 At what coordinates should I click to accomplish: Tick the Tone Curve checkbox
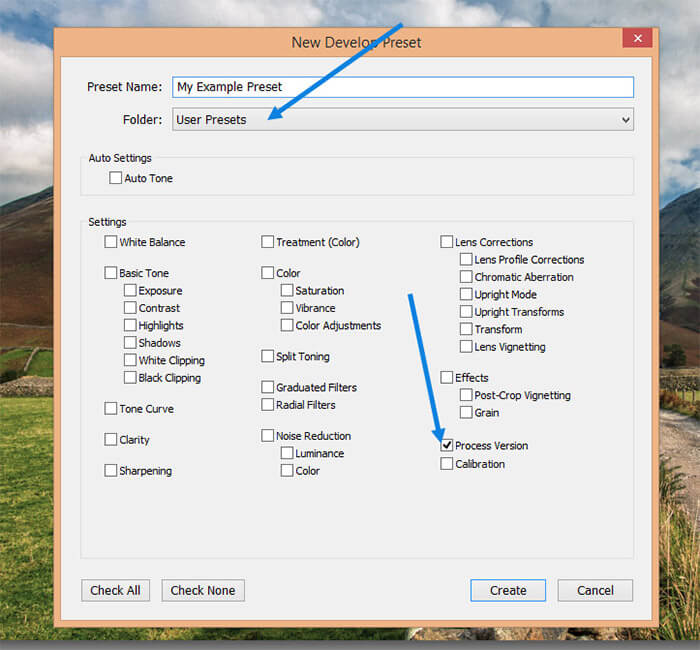tap(110, 408)
